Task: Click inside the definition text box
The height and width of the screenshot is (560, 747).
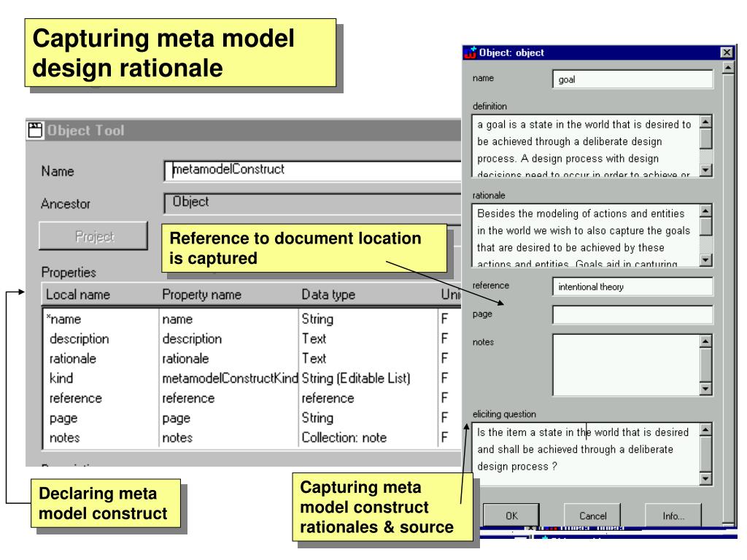Action: [x=586, y=146]
